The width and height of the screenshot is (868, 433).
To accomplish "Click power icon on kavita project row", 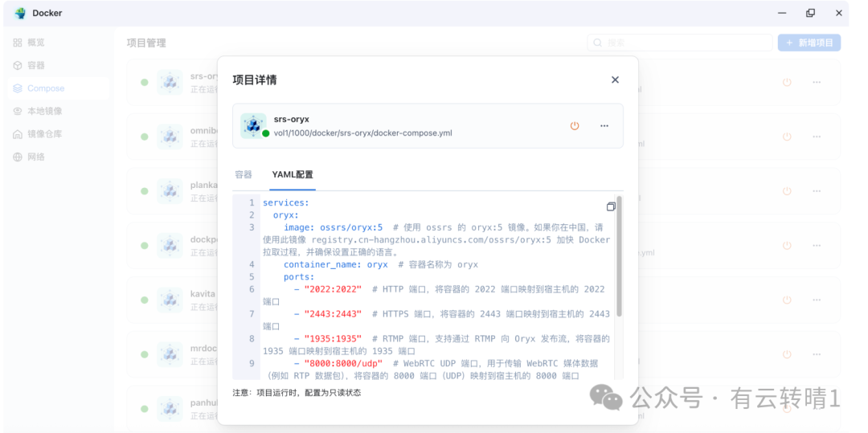I will tap(787, 300).
